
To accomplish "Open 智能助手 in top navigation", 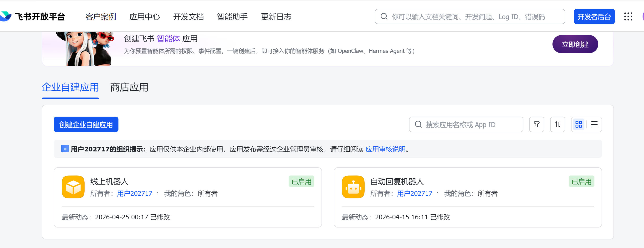I will (x=232, y=17).
